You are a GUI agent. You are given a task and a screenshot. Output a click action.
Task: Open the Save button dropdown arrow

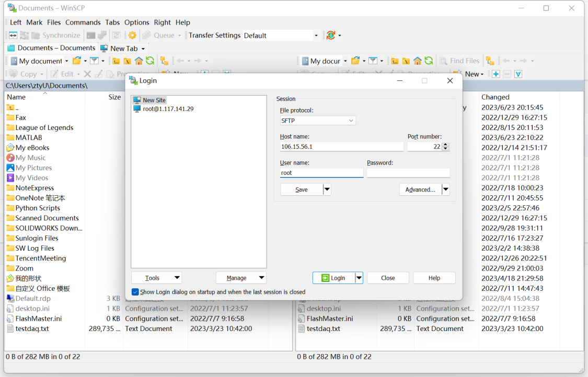tap(327, 190)
